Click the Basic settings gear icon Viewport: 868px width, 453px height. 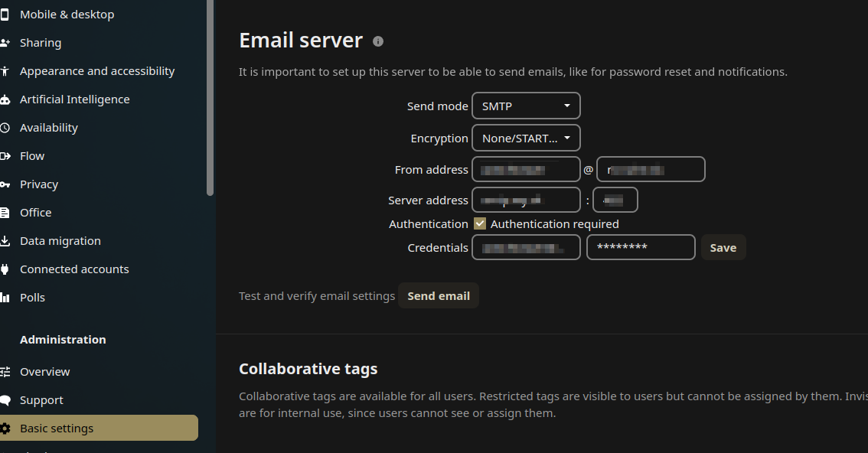(x=5, y=429)
